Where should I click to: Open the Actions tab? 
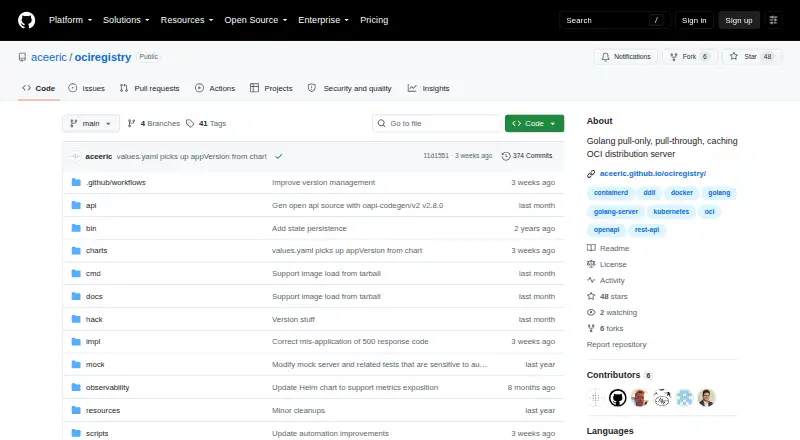(x=215, y=88)
